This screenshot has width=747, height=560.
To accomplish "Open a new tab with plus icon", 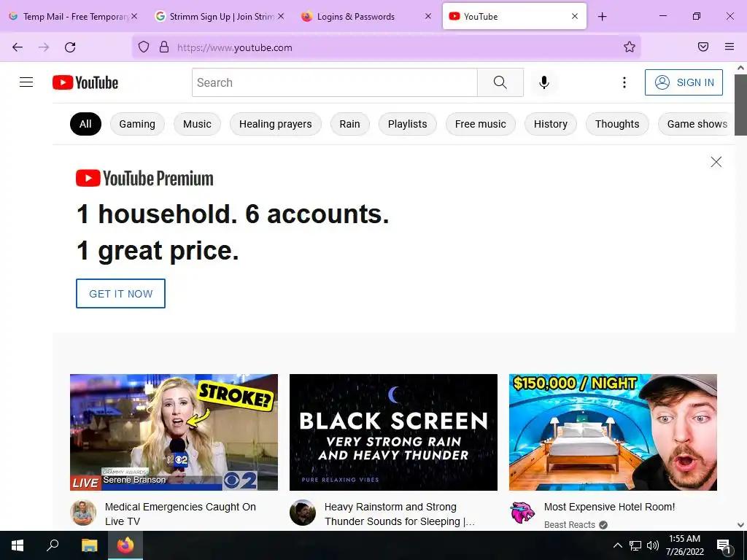I will 602,17.
